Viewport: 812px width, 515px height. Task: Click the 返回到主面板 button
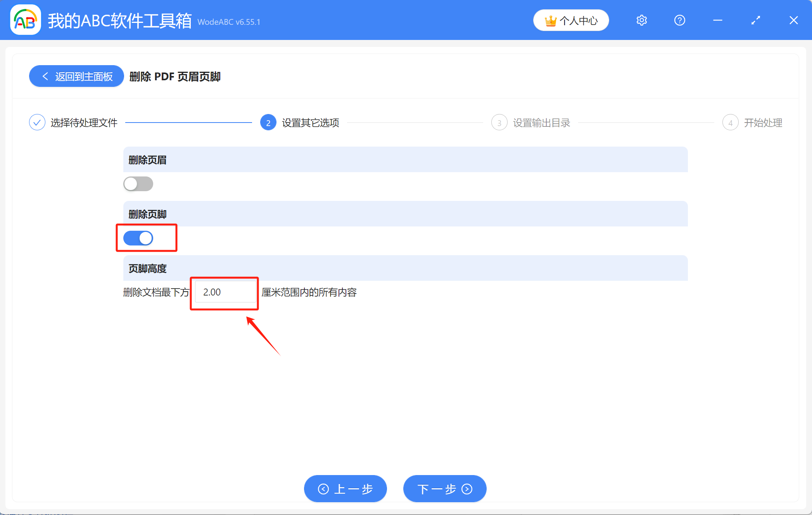point(76,76)
